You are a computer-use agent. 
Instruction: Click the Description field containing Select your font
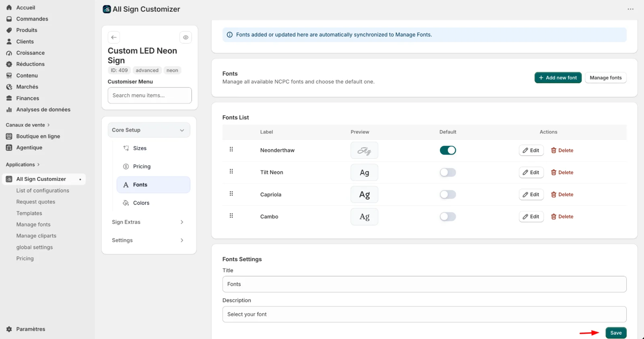[424, 314]
